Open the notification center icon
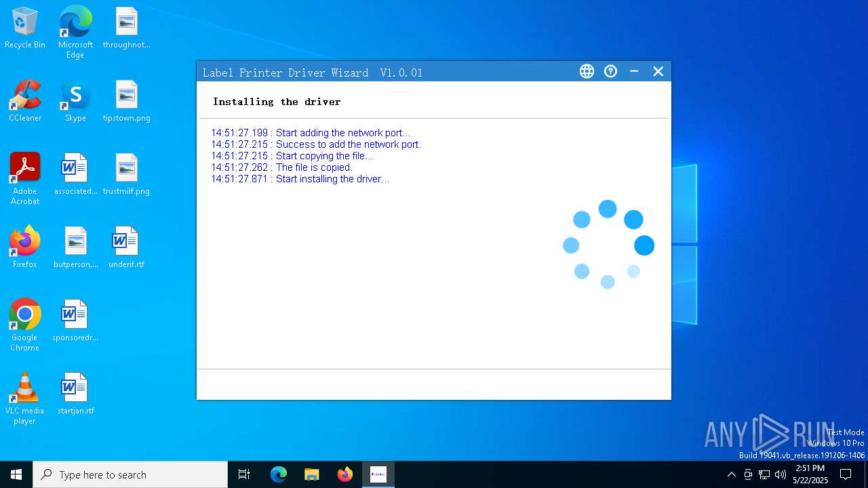This screenshot has width=868, height=488. (846, 474)
